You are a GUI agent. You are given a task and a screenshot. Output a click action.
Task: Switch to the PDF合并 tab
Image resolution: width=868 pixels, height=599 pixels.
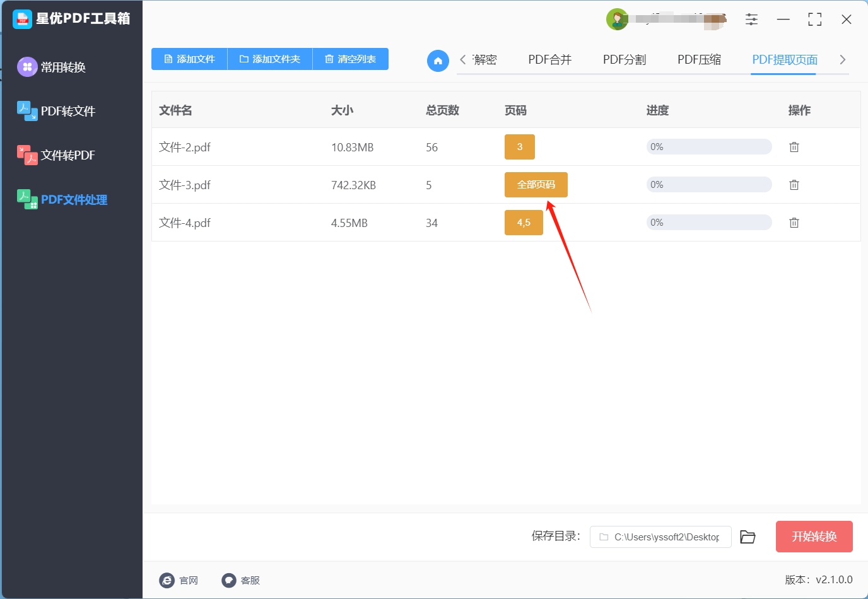(549, 60)
